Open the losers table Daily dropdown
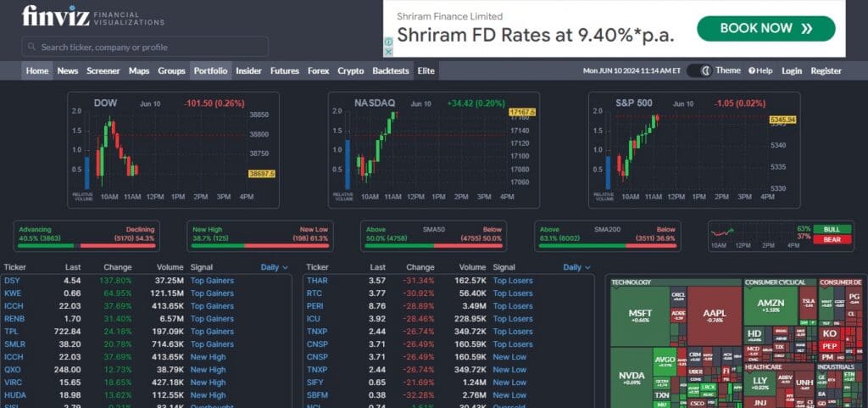 tap(576, 267)
